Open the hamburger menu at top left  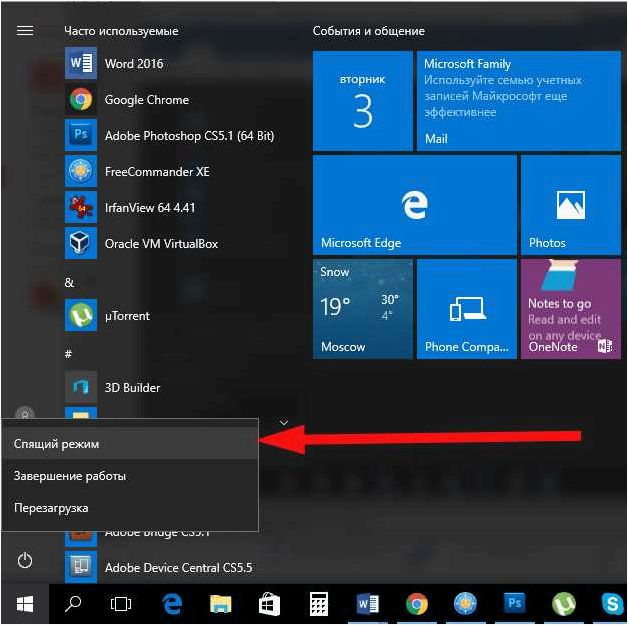click(25, 31)
